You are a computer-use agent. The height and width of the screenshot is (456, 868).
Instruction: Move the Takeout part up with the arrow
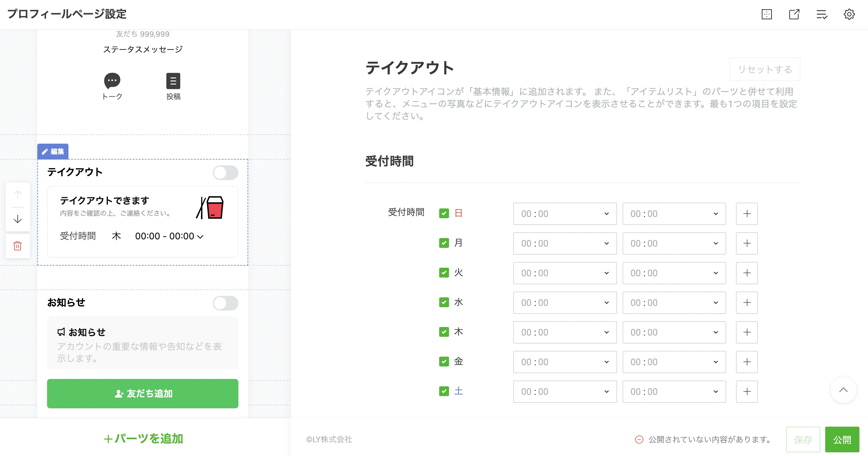click(17, 194)
